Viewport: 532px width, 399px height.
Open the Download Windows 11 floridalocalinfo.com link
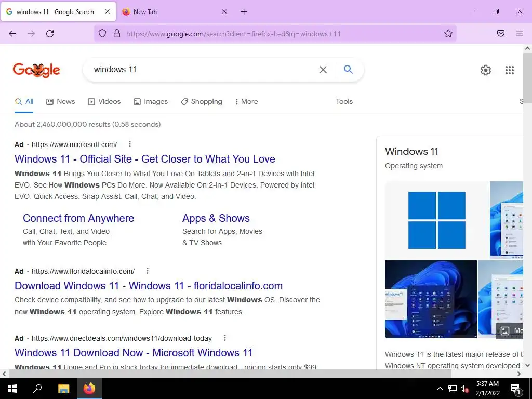click(x=149, y=286)
